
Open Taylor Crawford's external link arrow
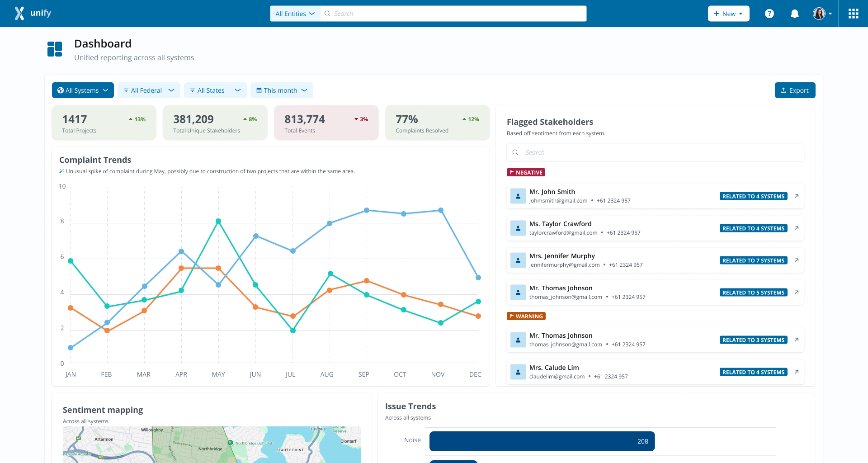point(797,228)
